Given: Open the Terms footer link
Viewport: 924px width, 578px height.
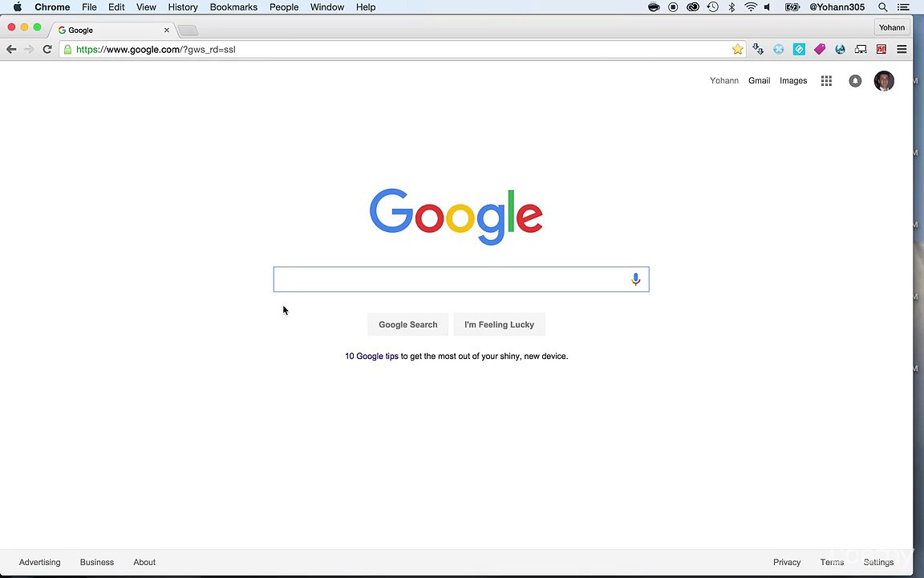Looking at the screenshot, I should pos(832,562).
